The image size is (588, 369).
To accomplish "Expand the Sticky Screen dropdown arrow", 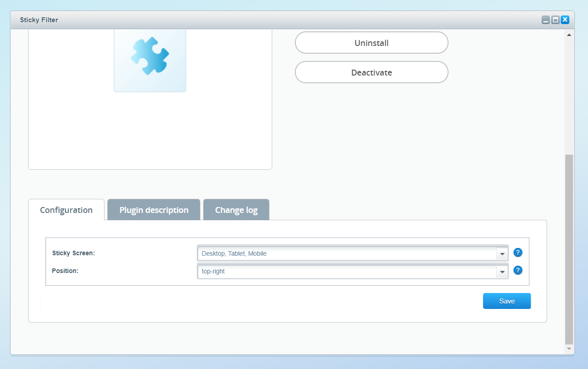I will [x=502, y=254].
